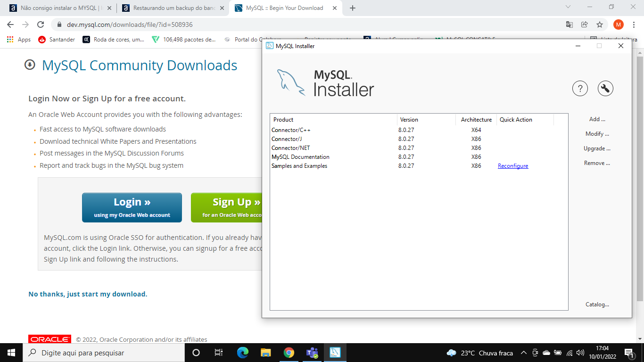
Task: Click the address bar URL field
Action: coord(306,25)
